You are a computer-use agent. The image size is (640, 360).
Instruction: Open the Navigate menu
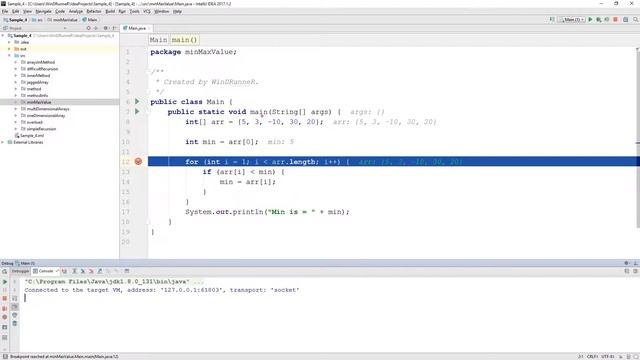(43, 11)
